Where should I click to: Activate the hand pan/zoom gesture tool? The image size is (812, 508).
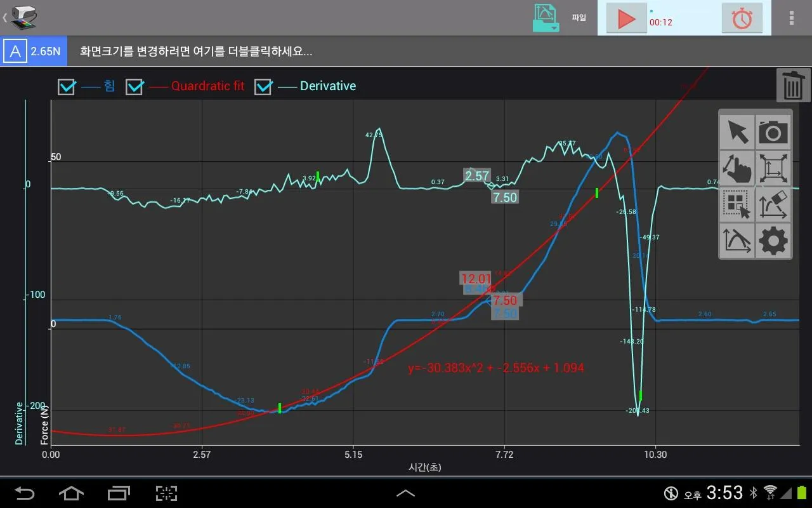[737, 168]
